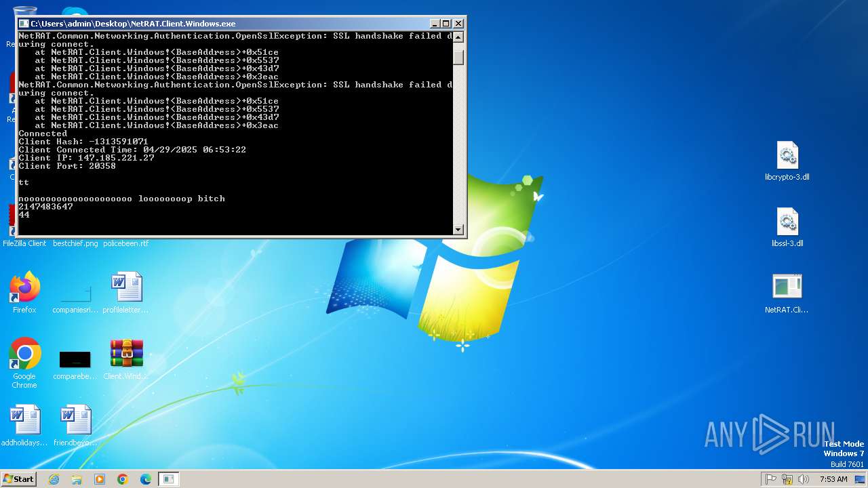Open Windows Explorer from the taskbar
This screenshot has height=488, width=868.
pos(77,479)
